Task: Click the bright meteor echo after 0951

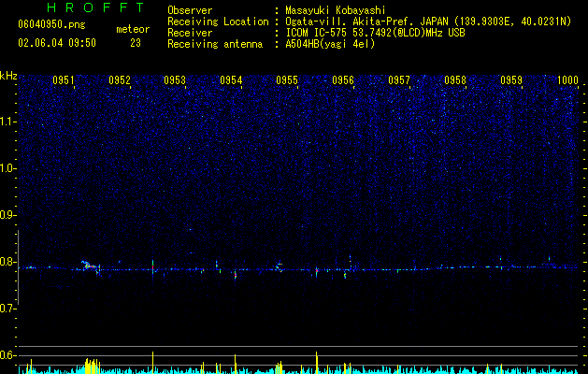Action: 91,267
